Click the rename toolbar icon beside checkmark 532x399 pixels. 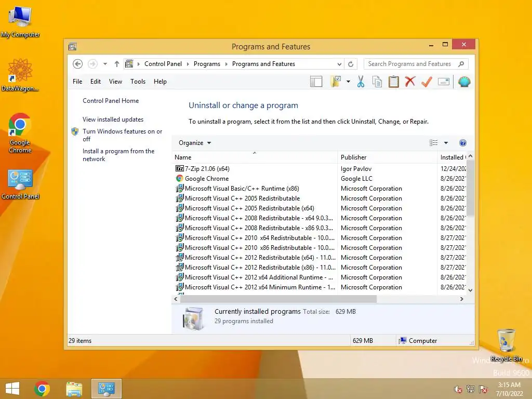(x=444, y=82)
